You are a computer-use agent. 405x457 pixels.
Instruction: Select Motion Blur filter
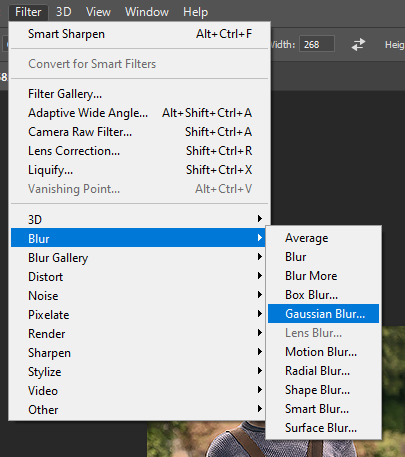[x=323, y=352]
